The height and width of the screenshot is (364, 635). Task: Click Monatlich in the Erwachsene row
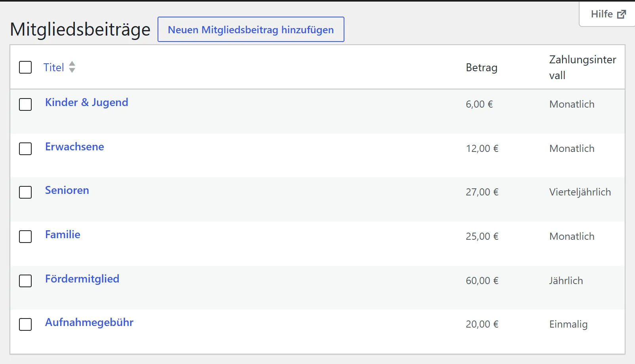[x=572, y=149]
